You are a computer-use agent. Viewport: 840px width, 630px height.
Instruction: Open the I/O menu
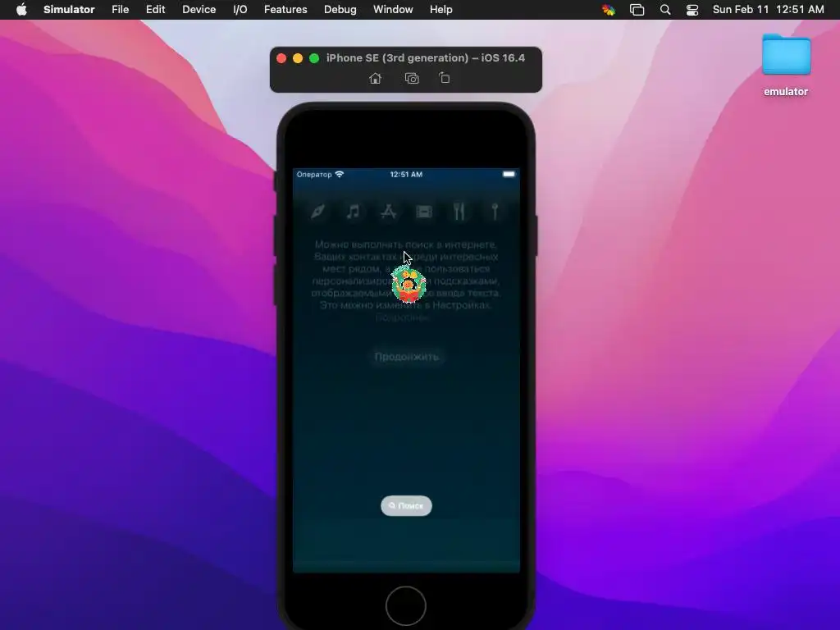click(240, 10)
